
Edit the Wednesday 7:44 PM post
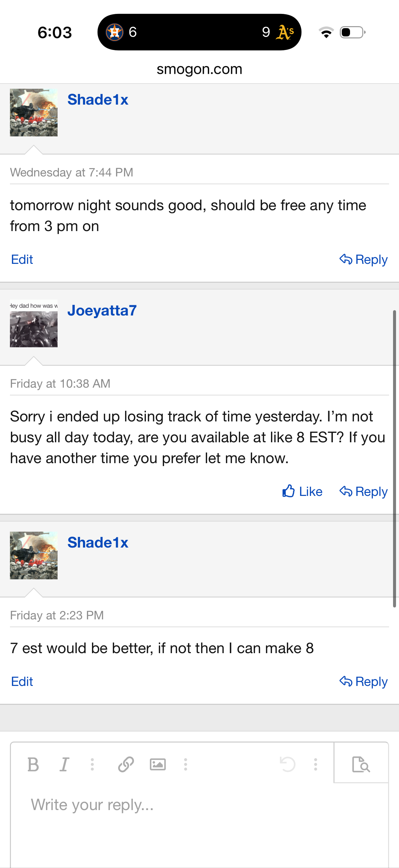pos(22,260)
